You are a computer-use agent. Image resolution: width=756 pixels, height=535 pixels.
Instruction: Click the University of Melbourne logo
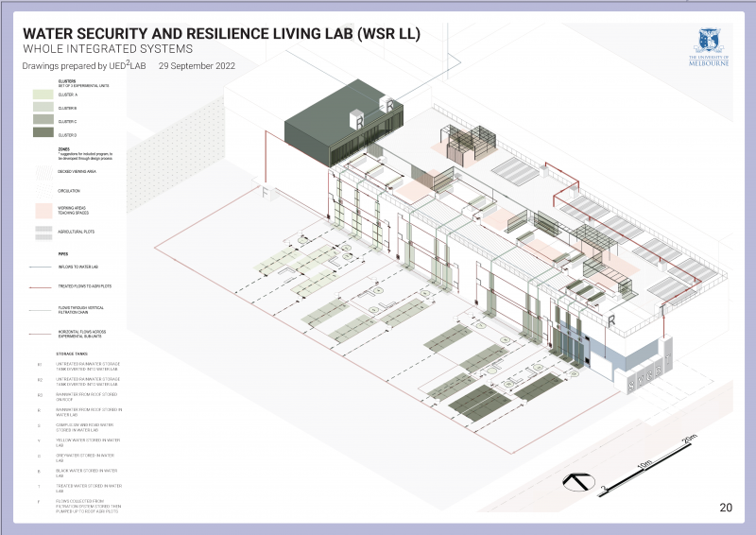[708, 47]
